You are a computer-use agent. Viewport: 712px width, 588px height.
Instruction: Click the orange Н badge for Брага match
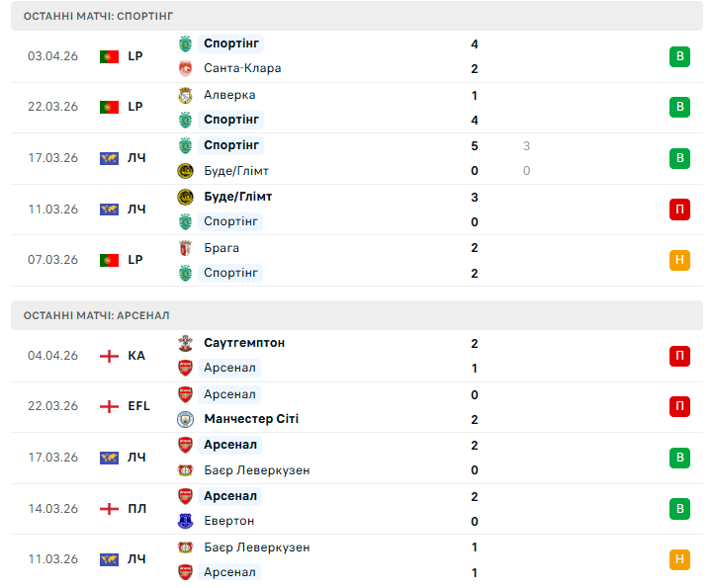pyautogui.click(x=679, y=260)
